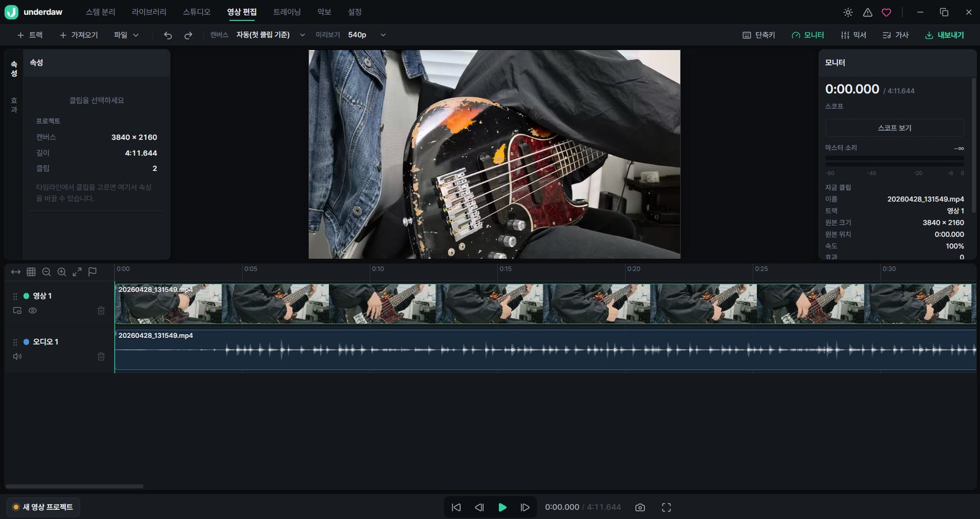Viewport: 980px width, 519px height.
Task: Click the play button
Action: pyautogui.click(x=502, y=507)
